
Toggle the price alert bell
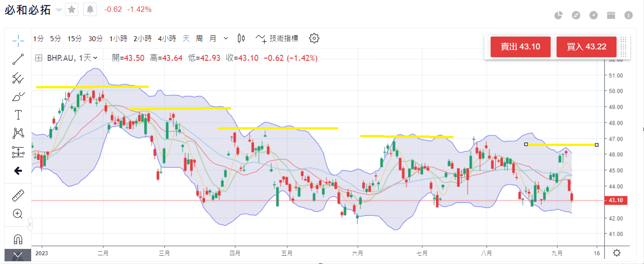click(x=90, y=9)
